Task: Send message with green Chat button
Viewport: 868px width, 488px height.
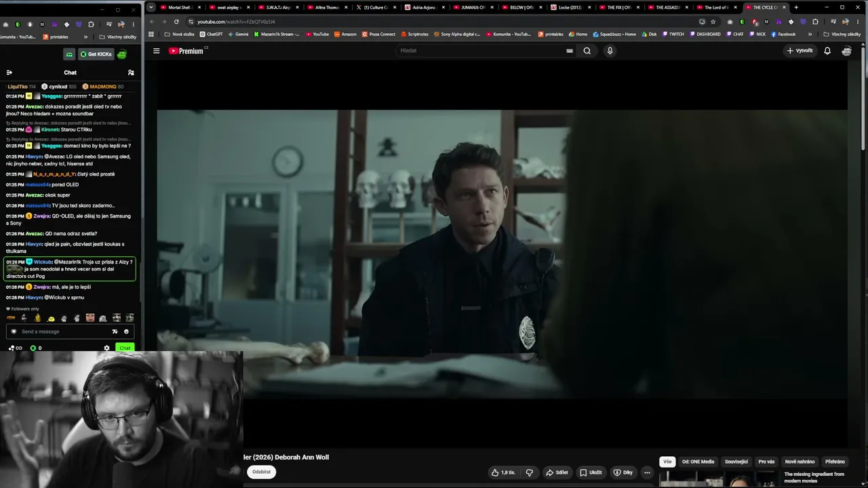Action: click(124, 348)
